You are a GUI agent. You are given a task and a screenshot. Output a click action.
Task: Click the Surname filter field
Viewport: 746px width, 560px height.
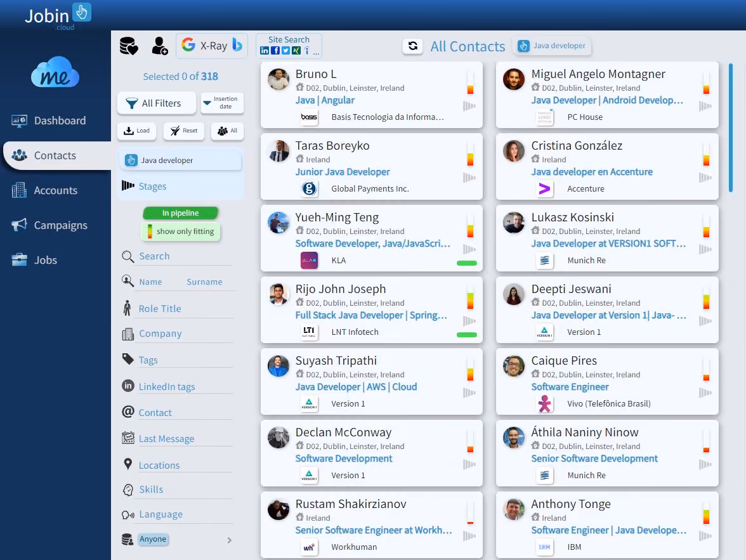click(x=204, y=282)
